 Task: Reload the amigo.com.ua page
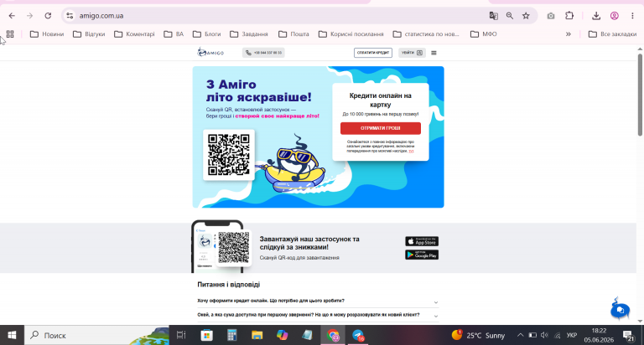click(48, 16)
